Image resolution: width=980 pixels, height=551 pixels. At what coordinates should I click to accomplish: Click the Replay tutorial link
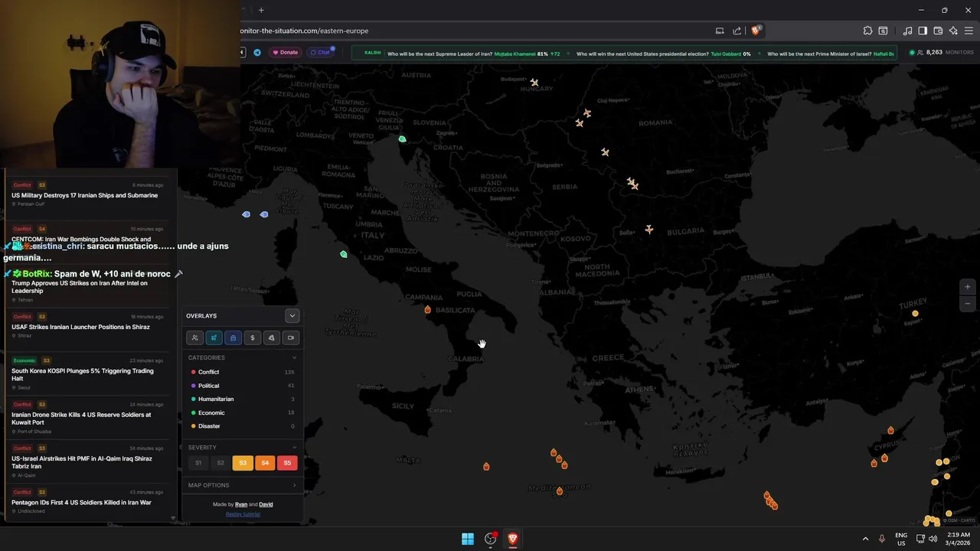point(243,514)
